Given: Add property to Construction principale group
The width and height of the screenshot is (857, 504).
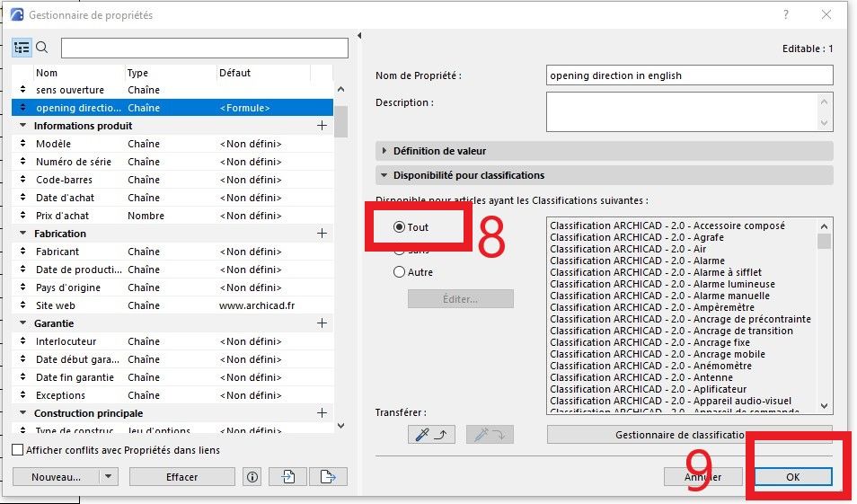Looking at the screenshot, I should [322, 412].
